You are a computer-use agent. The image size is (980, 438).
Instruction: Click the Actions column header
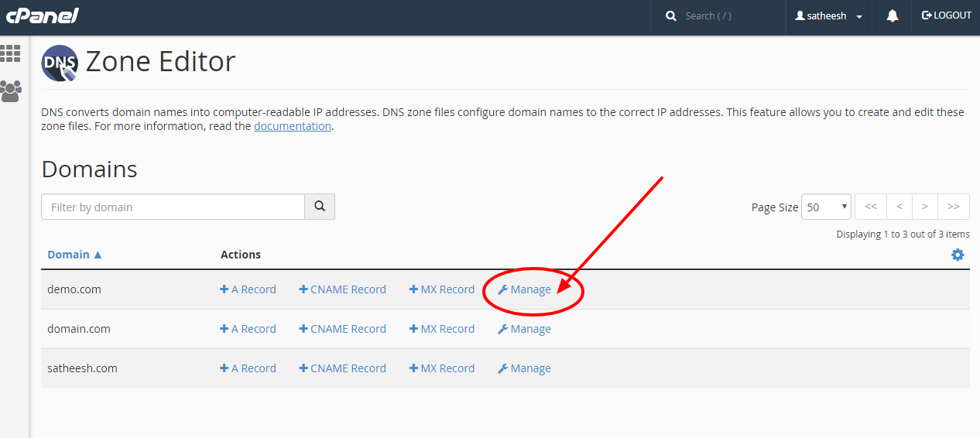point(241,255)
